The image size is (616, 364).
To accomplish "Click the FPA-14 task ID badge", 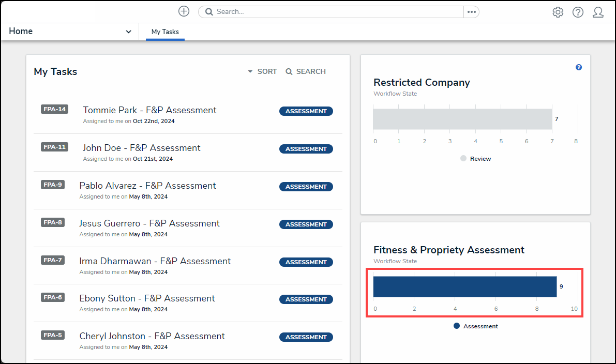I will point(54,109).
